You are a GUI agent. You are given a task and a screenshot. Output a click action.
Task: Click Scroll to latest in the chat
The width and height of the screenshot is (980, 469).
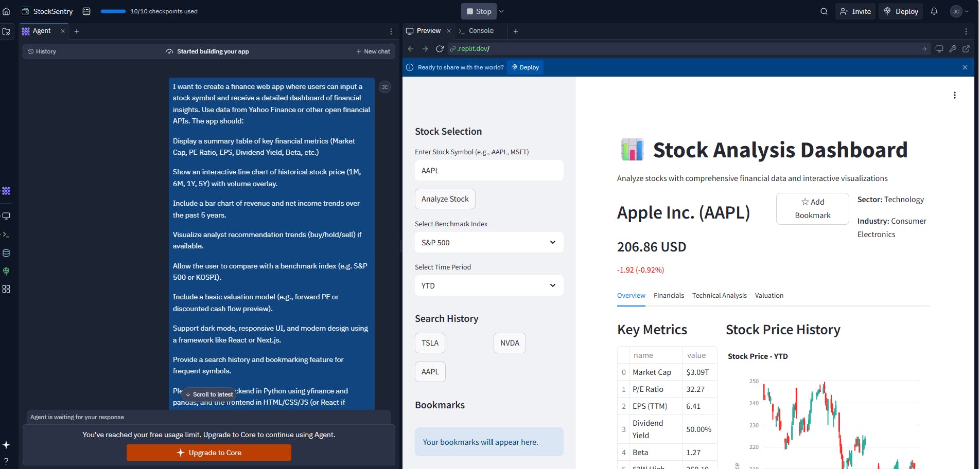pyautogui.click(x=209, y=394)
